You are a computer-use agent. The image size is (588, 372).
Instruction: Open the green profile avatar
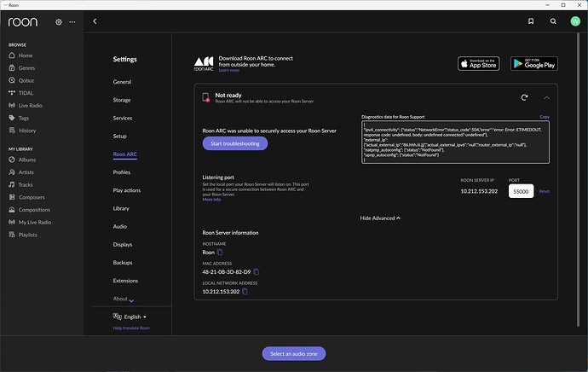point(575,21)
